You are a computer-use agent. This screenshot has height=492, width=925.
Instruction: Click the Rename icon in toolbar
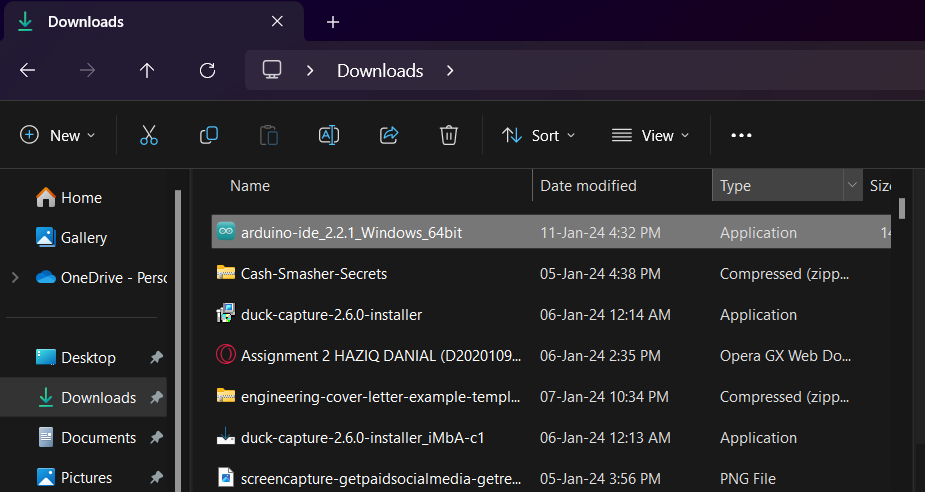pyautogui.click(x=329, y=135)
